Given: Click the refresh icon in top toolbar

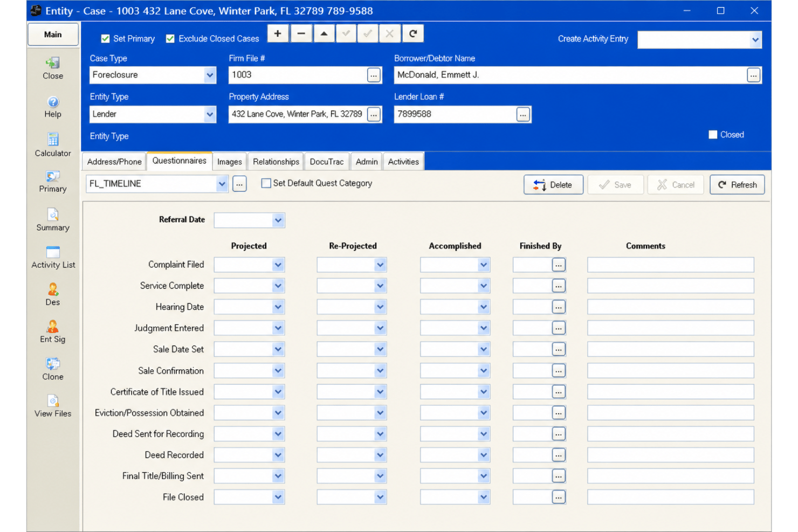Looking at the screenshot, I should (x=413, y=33).
